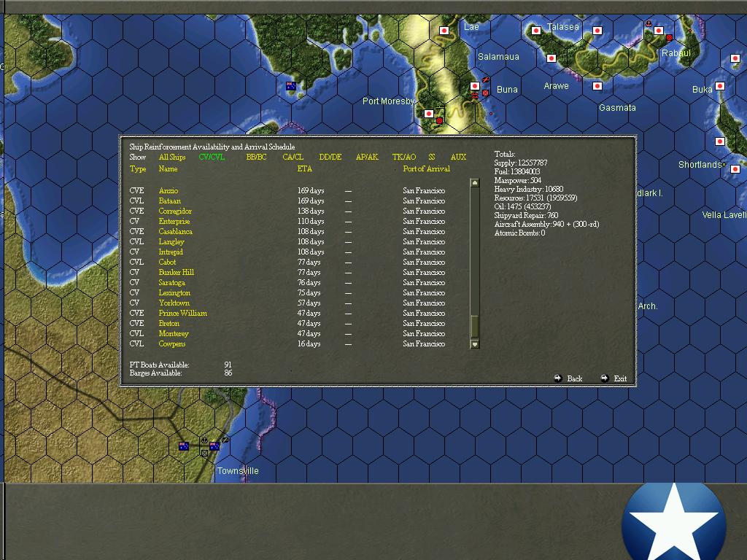This screenshot has width=747, height=560.
Task: Click Australian flag west of Townsville
Action: click(x=183, y=446)
